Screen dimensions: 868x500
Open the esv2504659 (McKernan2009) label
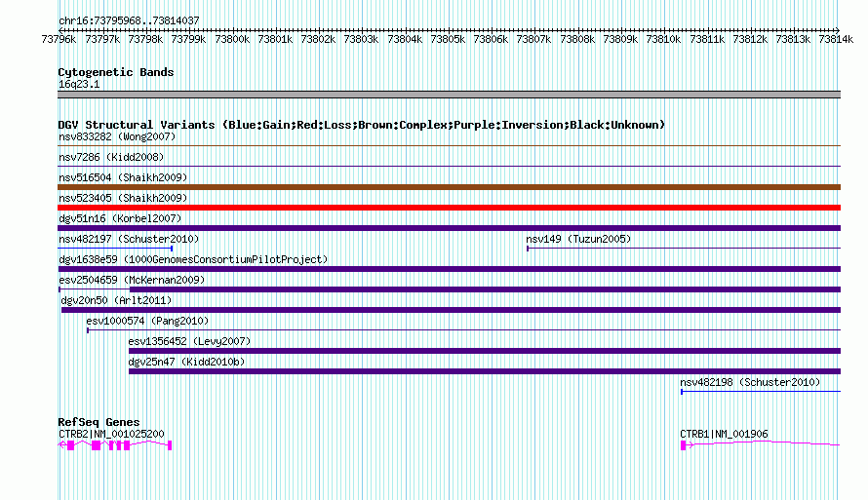coord(132,280)
